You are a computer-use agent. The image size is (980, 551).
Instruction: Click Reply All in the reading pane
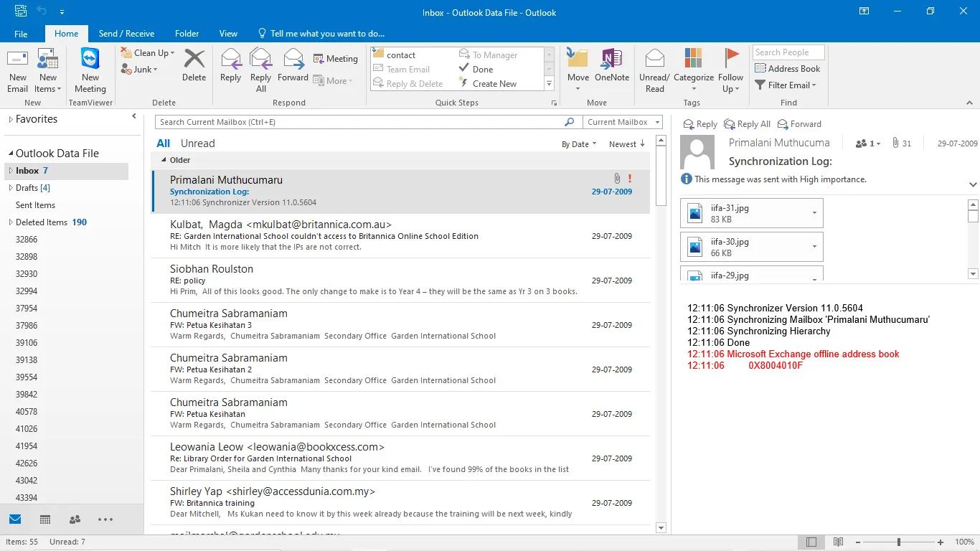click(748, 124)
